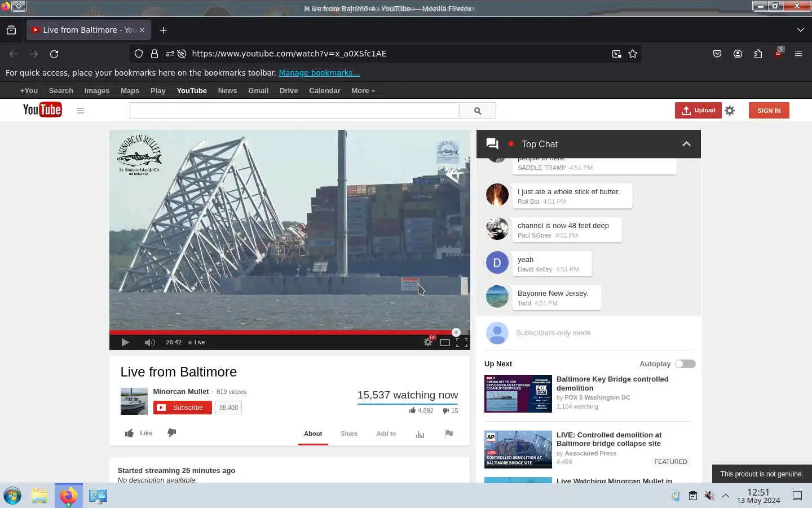Viewport: 812px width, 508px height.
Task: Open the Windows Start button
Action: (12, 496)
